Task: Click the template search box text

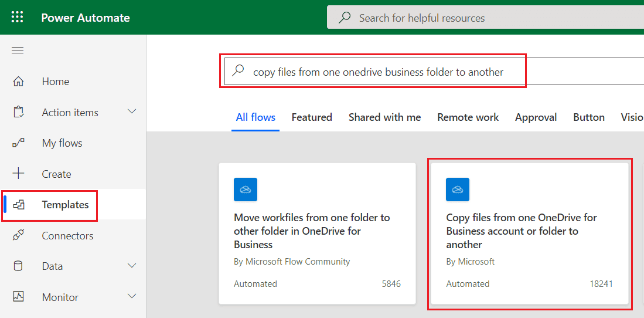Action: tap(378, 72)
